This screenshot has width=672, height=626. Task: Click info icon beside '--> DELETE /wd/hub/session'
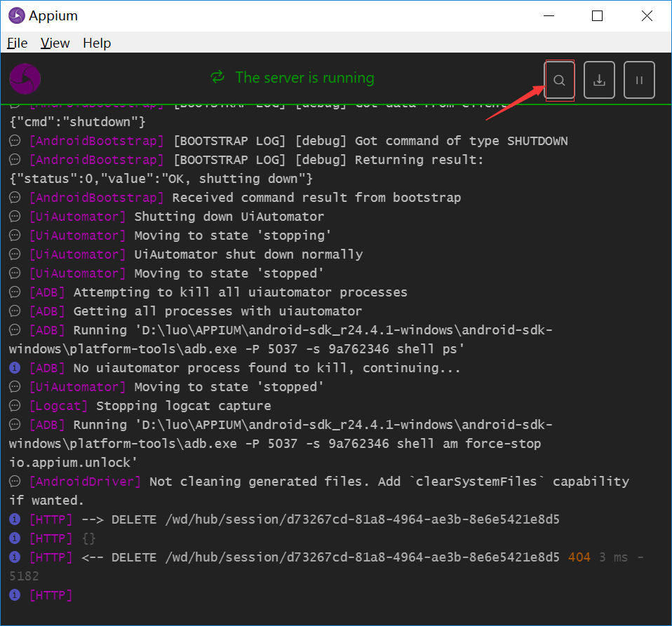(x=15, y=519)
